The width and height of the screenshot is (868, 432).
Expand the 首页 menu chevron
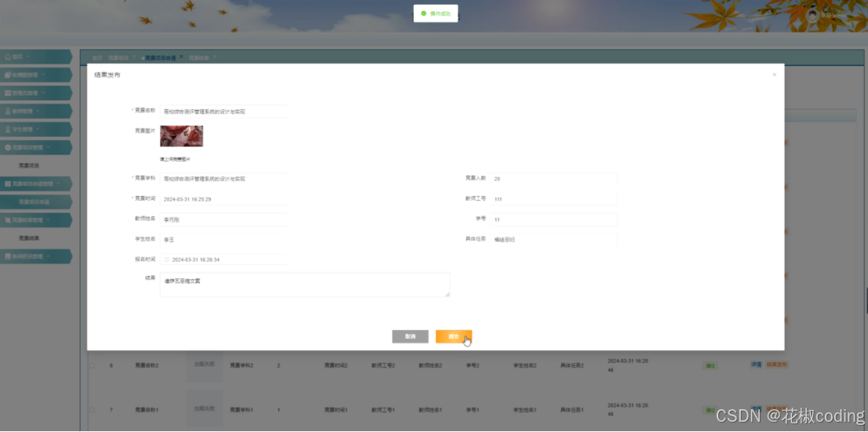tap(27, 56)
